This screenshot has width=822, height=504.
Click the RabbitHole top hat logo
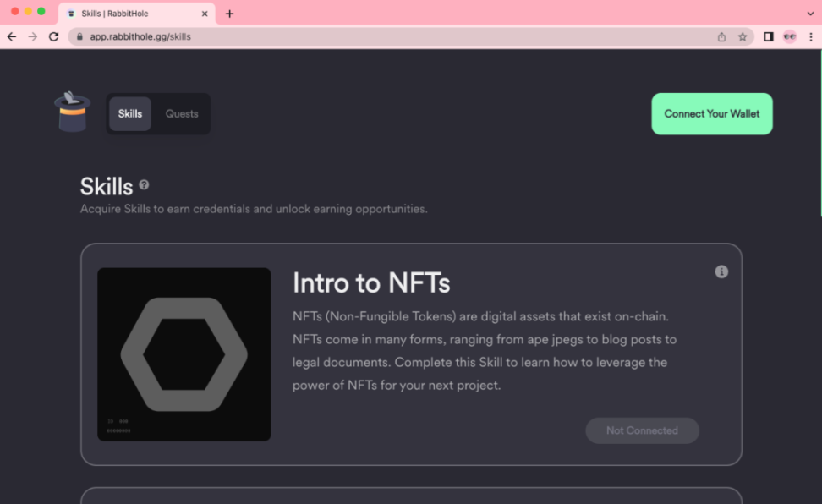[x=73, y=112]
